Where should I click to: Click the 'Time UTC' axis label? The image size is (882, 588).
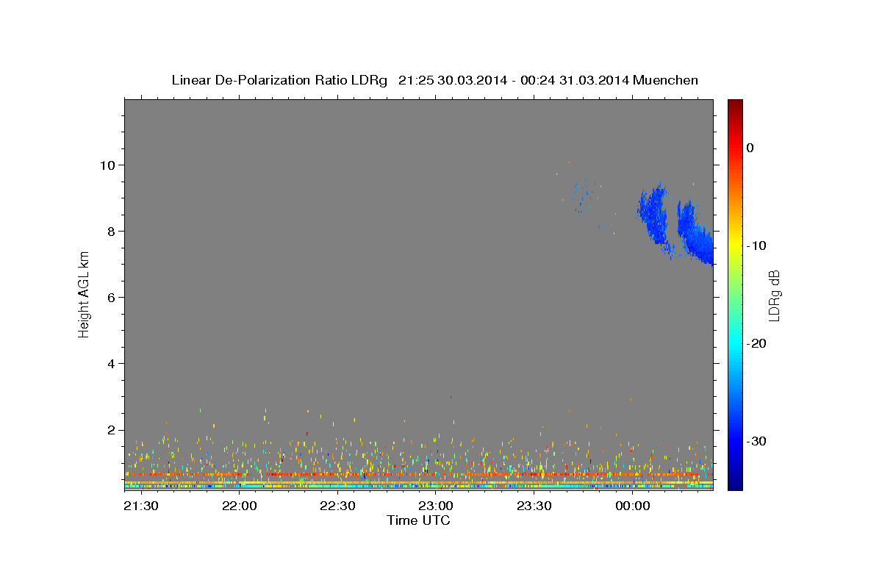coord(419,520)
